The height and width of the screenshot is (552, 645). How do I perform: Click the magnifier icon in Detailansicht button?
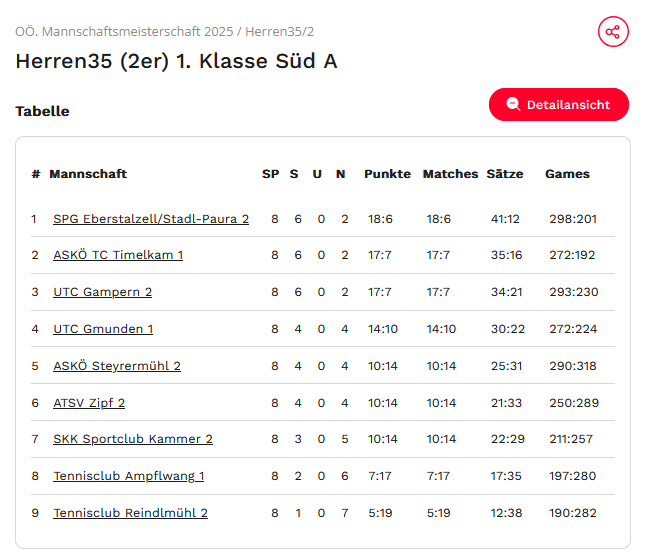[x=513, y=104]
